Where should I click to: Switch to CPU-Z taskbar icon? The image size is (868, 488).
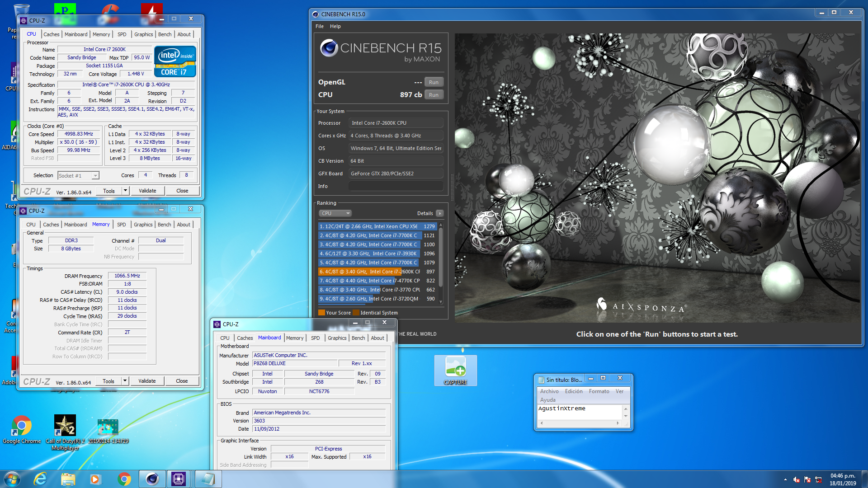click(178, 479)
